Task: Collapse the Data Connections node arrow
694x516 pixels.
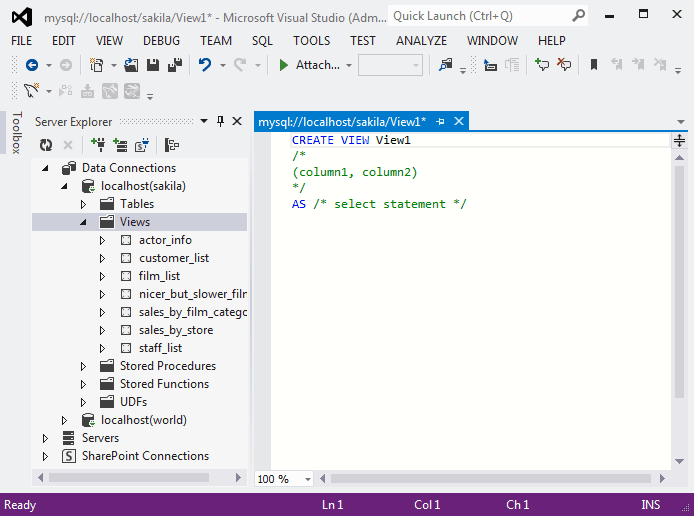Action: click(x=45, y=168)
